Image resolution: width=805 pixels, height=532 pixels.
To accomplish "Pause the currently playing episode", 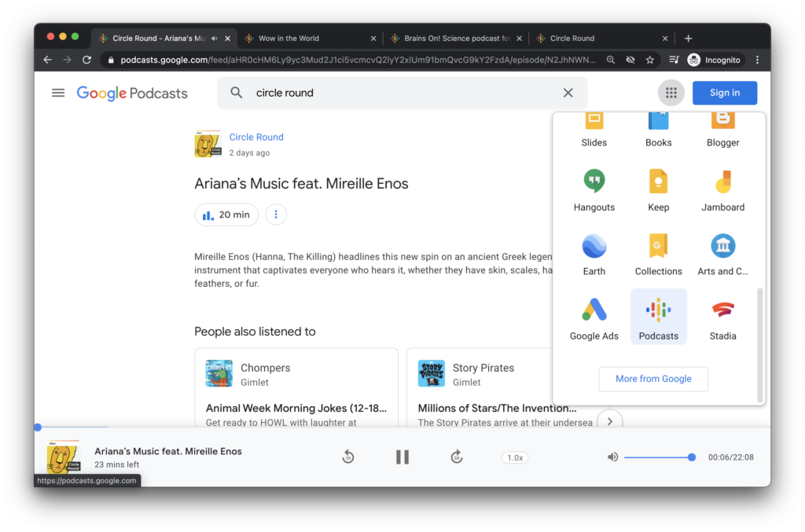I will (x=402, y=457).
